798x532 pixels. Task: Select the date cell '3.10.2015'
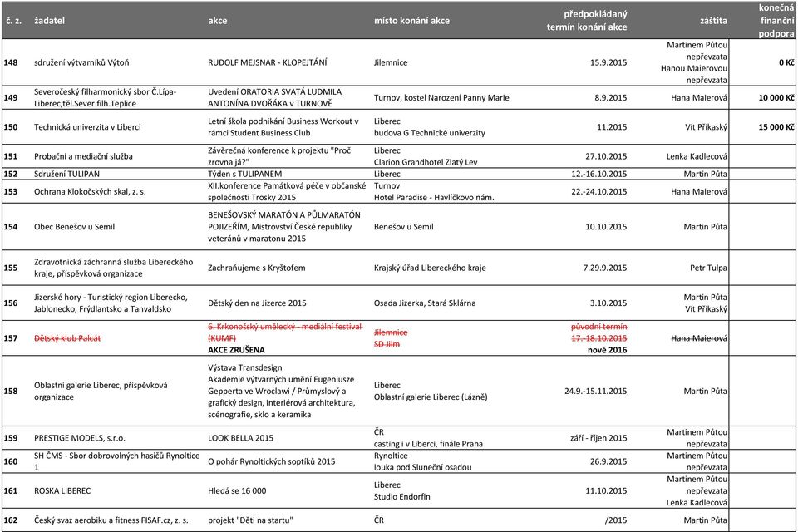point(608,303)
